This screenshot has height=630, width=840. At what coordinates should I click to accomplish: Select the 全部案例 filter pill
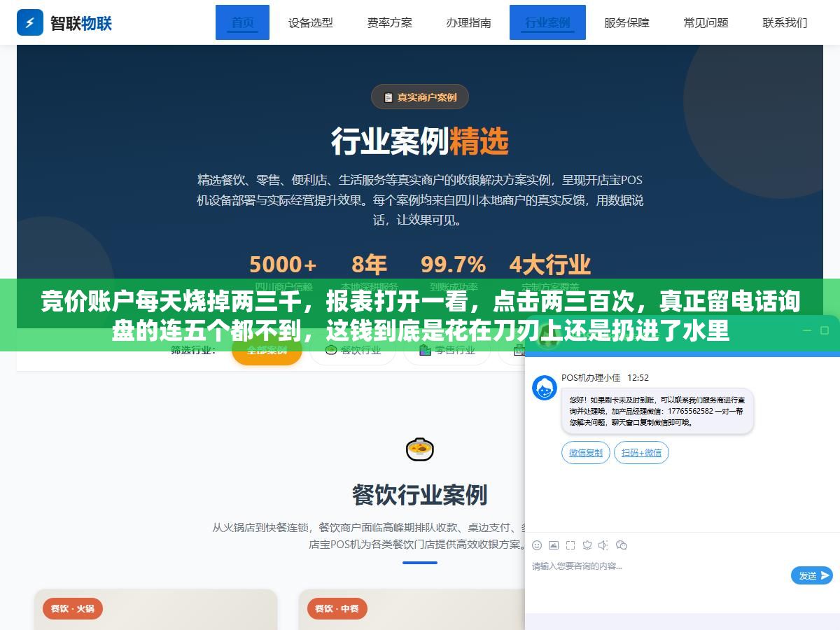tap(267, 350)
